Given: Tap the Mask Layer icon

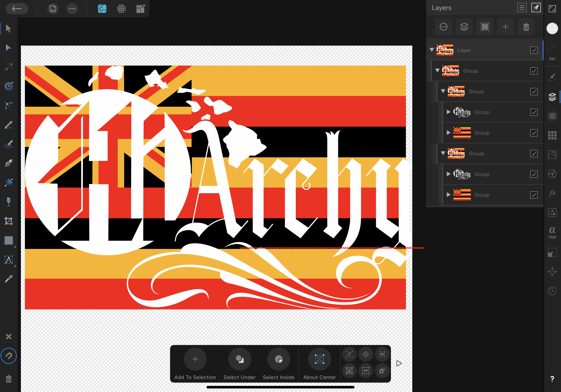Looking at the screenshot, I should tap(485, 27).
